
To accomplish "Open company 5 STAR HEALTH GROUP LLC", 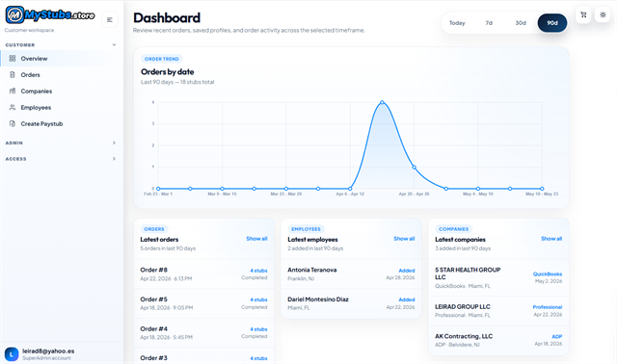I will click(498, 277).
